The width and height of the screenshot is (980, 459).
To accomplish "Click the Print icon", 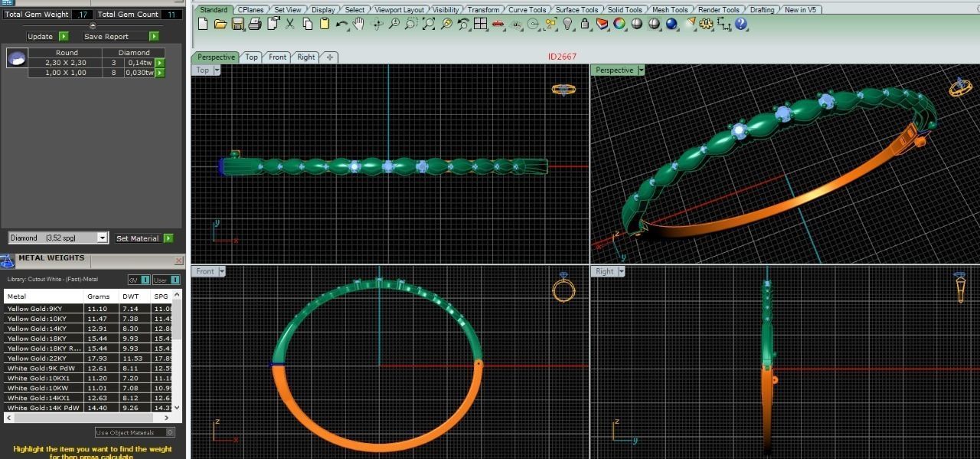I will click(x=255, y=24).
